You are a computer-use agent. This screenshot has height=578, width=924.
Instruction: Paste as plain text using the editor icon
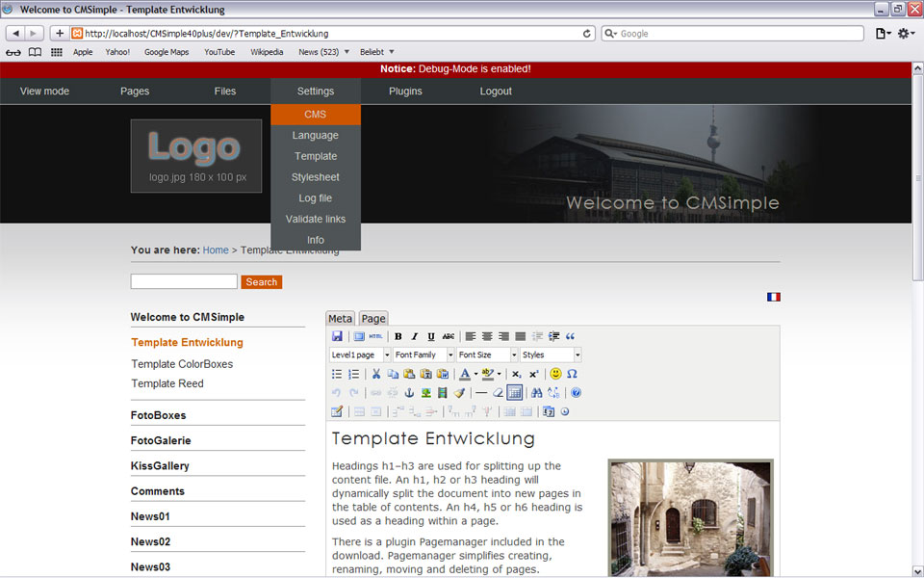pos(425,374)
